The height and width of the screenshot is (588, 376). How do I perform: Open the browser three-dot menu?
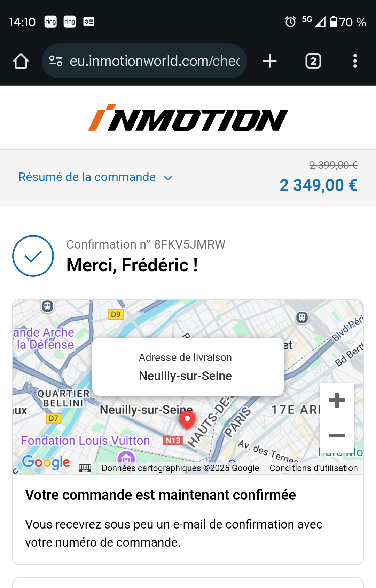[x=355, y=61]
